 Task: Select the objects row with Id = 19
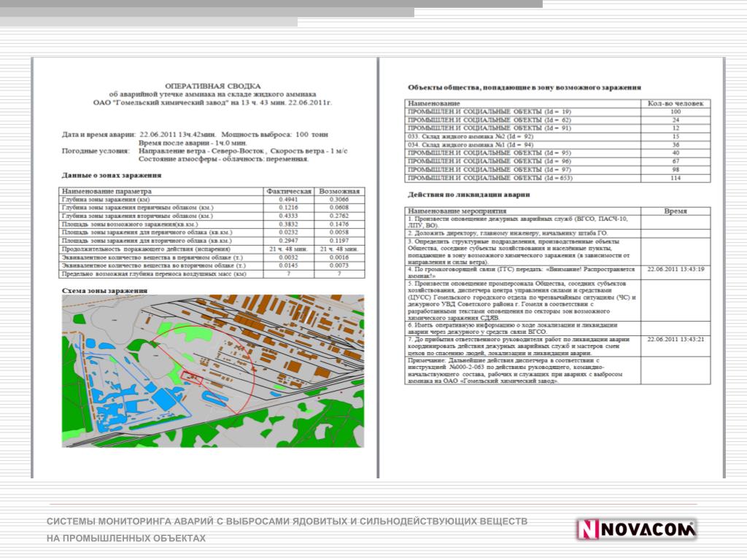click(557, 112)
